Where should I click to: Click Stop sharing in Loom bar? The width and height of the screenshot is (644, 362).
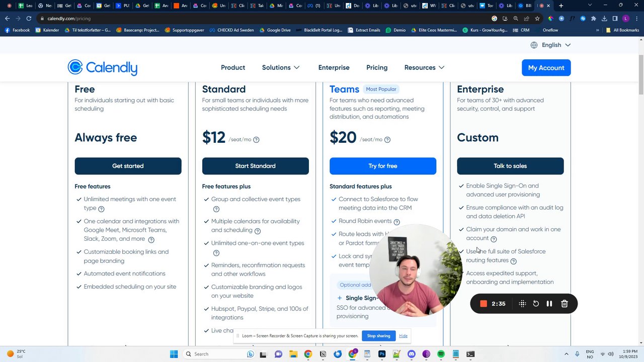click(378, 336)
